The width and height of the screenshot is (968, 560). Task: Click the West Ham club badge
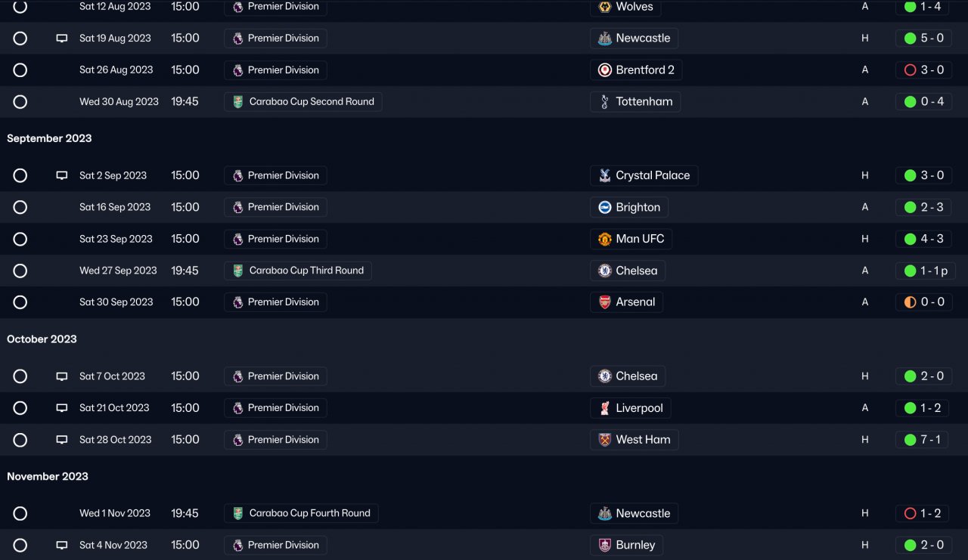click(604, 440)
